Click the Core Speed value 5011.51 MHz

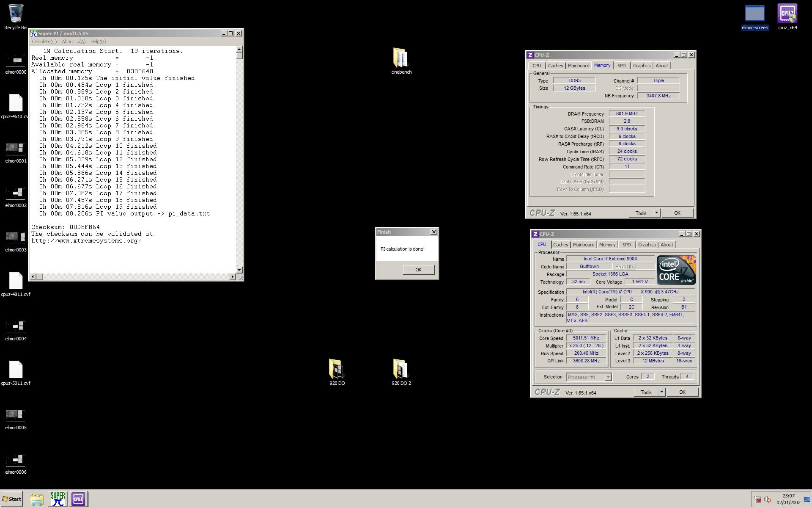tap(586, 338)
